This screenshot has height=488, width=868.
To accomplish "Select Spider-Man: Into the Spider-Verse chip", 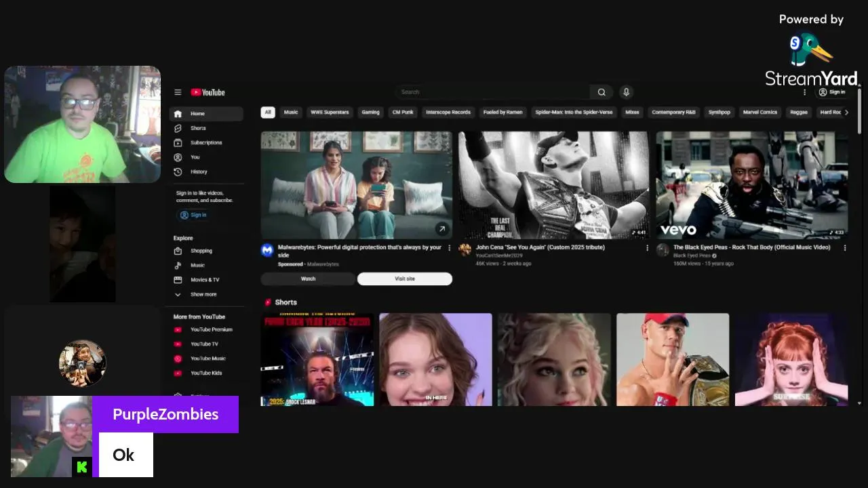I will [574, 112].
